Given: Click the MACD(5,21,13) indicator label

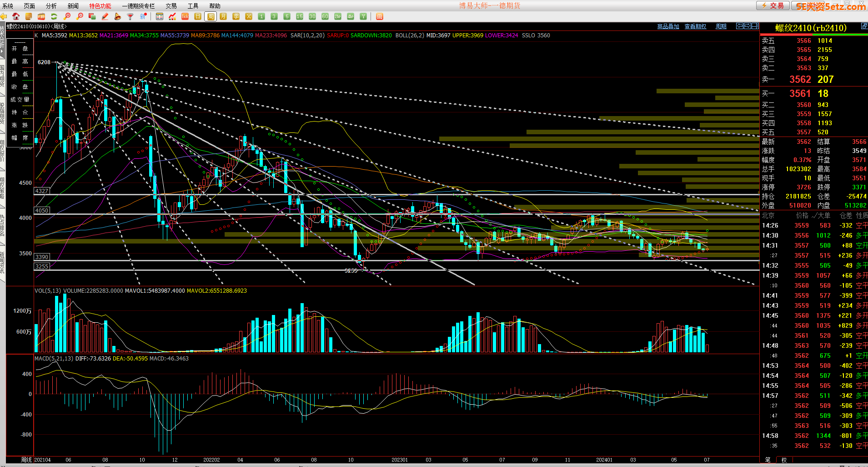Looking at the screenshot, I should 54,358.
